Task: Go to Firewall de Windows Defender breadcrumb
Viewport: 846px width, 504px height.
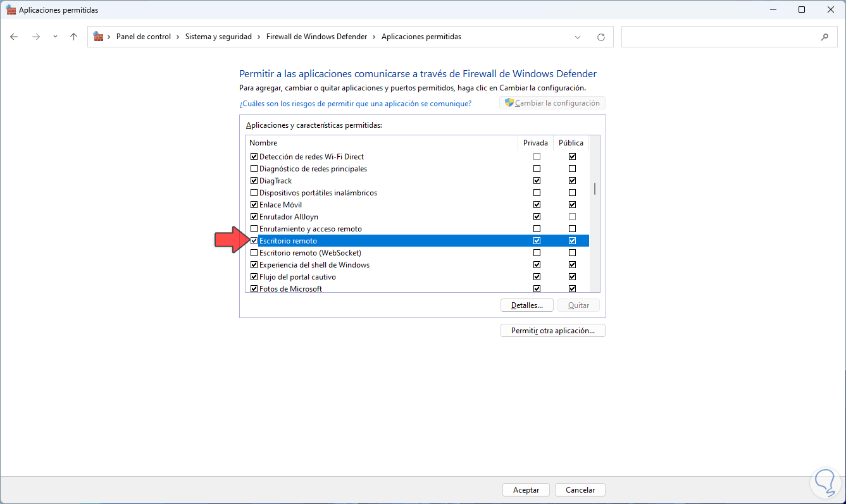Action: tap(316, 37)
